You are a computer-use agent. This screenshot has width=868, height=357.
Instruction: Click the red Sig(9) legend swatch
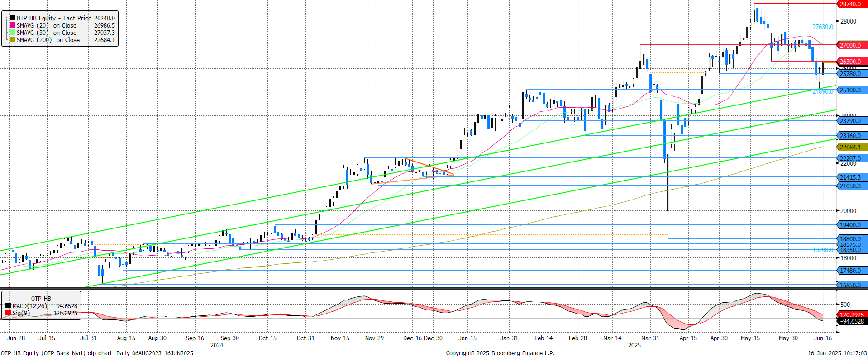(8, 313)
